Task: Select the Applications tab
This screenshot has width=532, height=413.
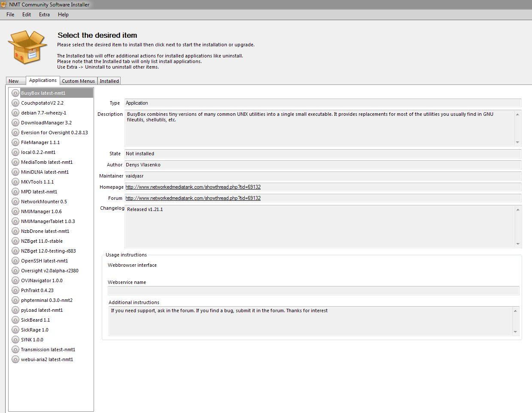Action: [43, 80]
